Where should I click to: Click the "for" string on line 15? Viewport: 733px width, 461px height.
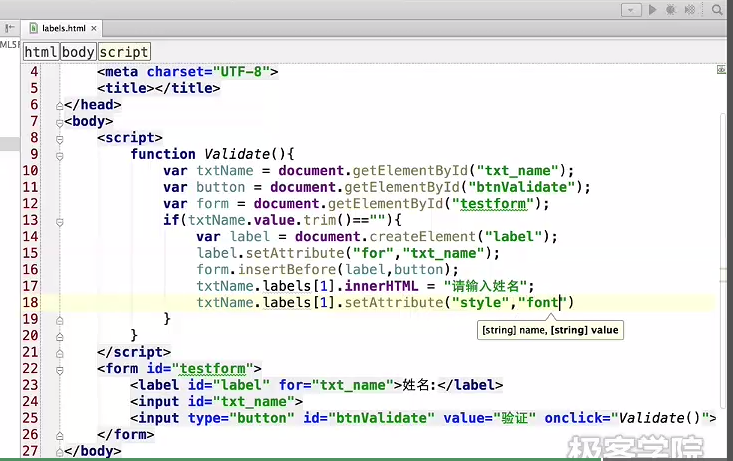(x=374, y=253)
